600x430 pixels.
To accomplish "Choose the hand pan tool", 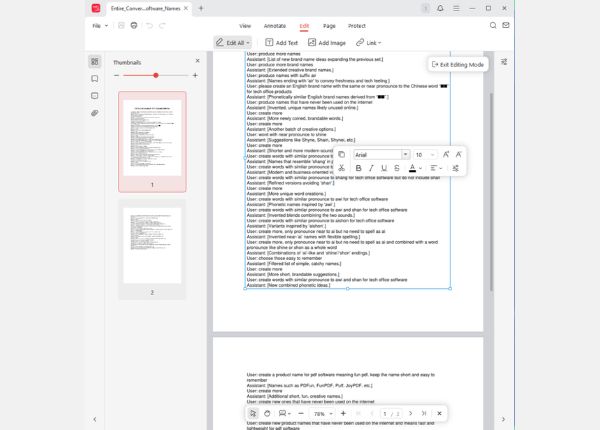I will coord(267,413).
